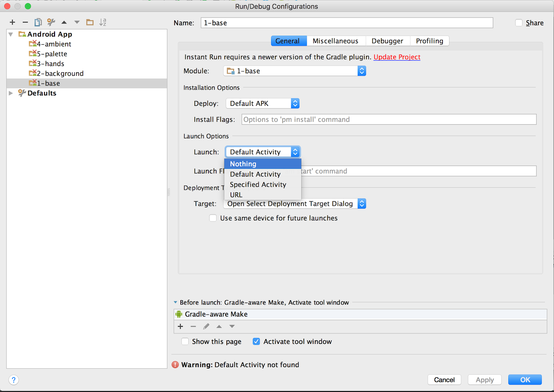Viewport: 554px width, 392px height.
Task: Select the Gradle-aware Make task row
Action: click(360, 314)
